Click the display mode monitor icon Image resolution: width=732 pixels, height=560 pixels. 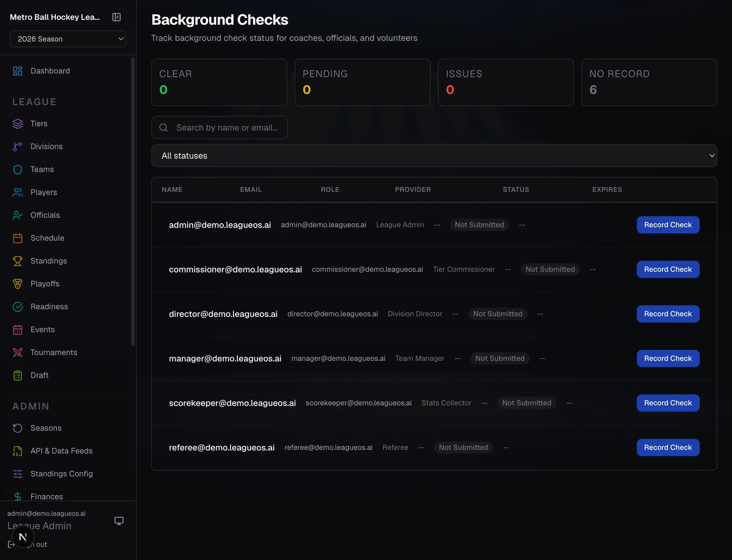point(119,520)
